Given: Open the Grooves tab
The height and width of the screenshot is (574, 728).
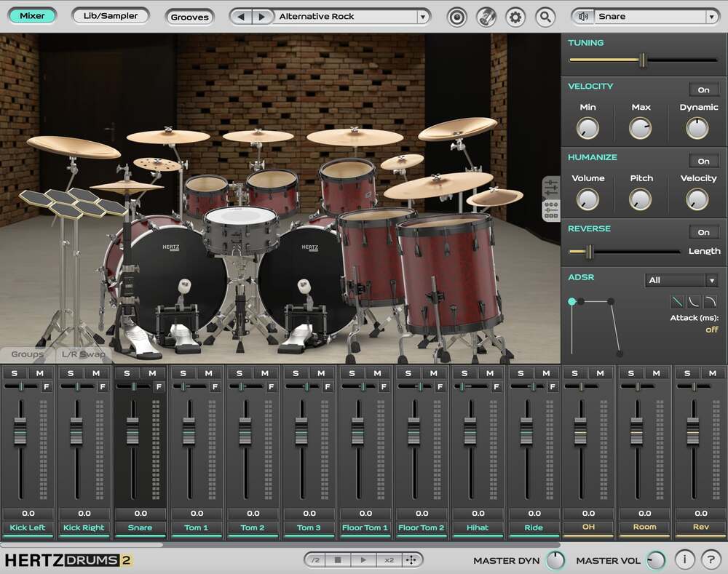Looking at the screenshot, I should pyautogui.click(x=190, y=17).
